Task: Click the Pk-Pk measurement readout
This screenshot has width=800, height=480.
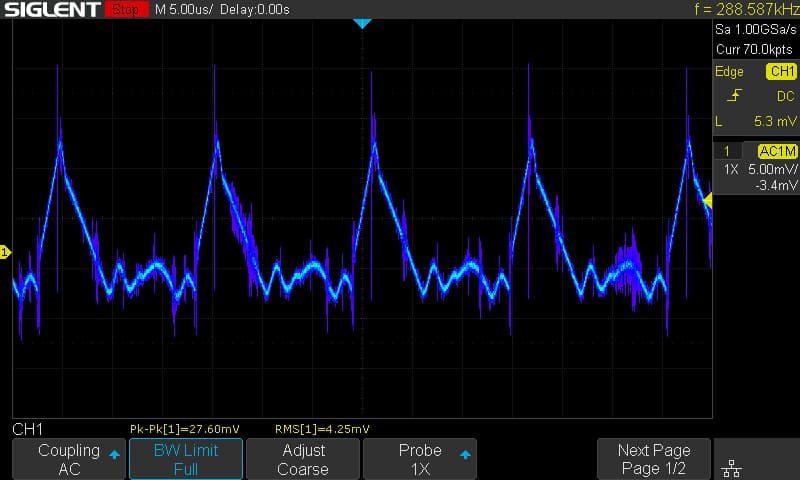Action: pos(185,429)
